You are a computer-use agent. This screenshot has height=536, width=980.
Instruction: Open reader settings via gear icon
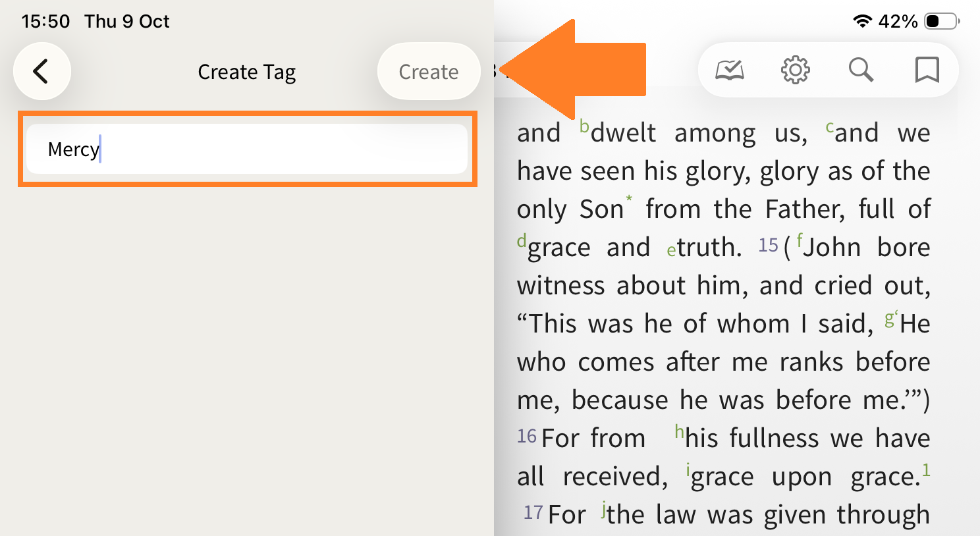(795, 70)
